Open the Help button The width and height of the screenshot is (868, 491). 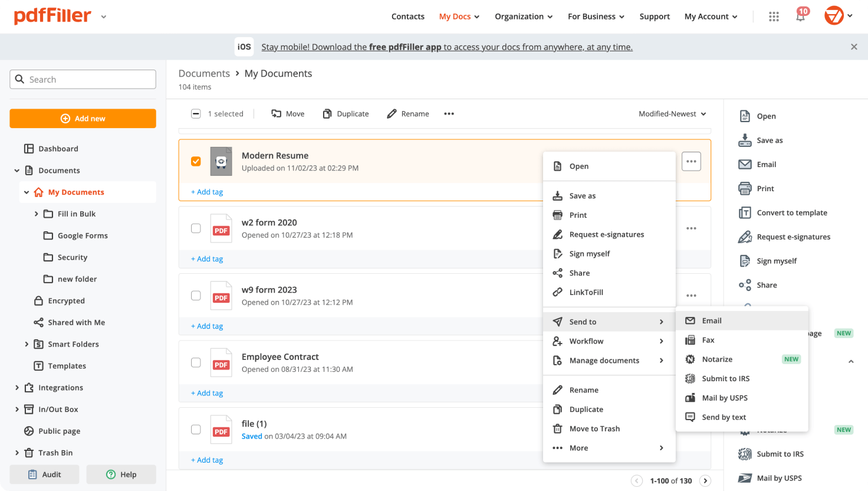pos(121,474)
